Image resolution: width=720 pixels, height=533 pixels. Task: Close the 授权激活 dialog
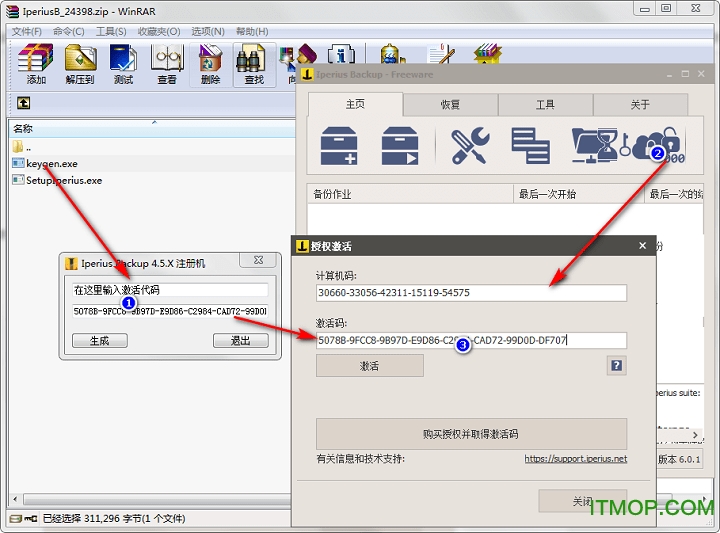click(x=642, y=246)
